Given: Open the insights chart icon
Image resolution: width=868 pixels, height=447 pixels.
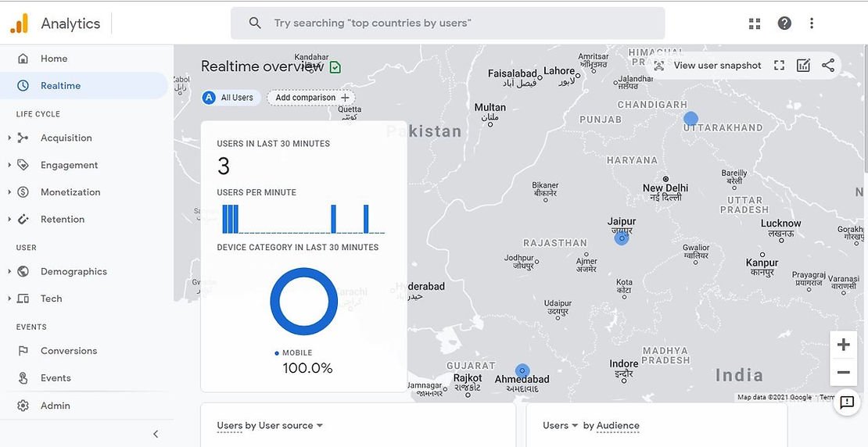Looking at the screenshot, I should [x=803, y=66].
